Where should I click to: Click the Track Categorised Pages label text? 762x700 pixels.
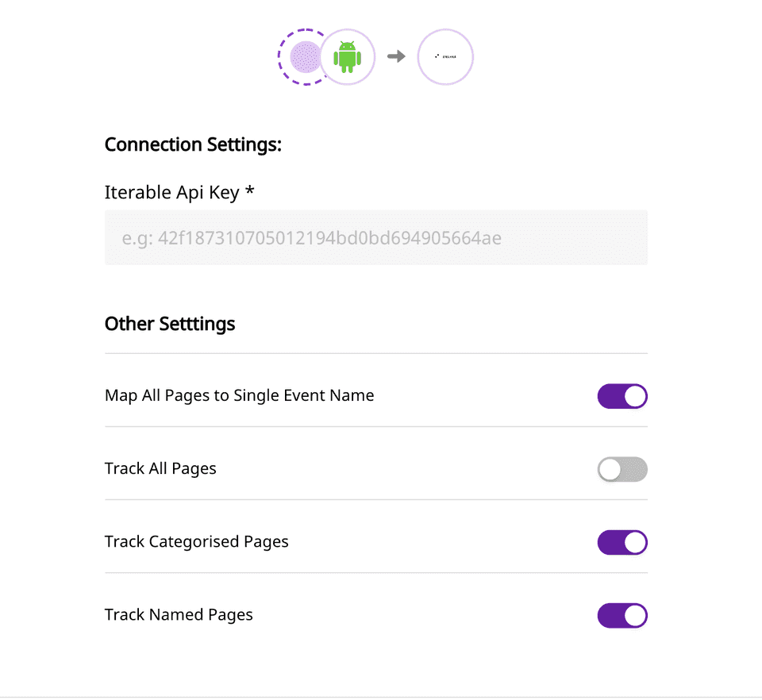pos(196,541)
